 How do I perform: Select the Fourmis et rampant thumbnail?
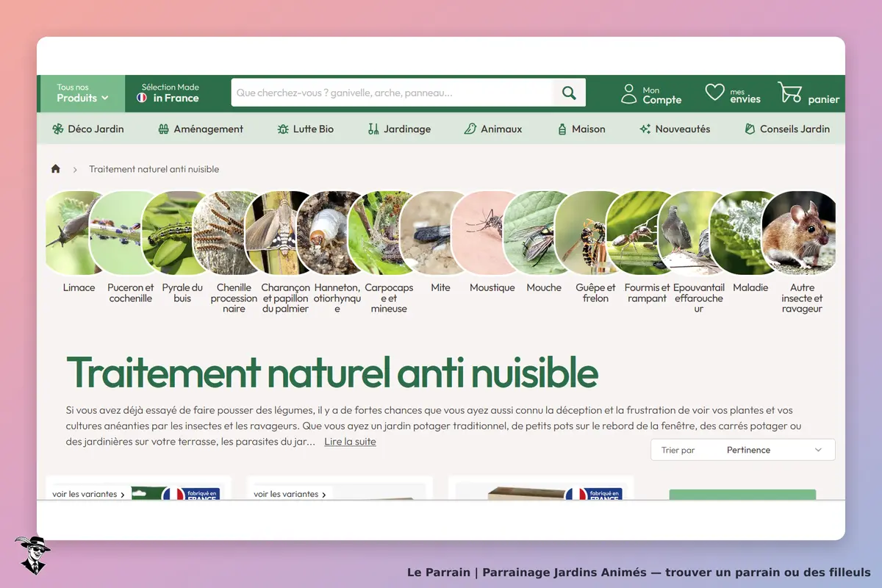coord(637,233)
